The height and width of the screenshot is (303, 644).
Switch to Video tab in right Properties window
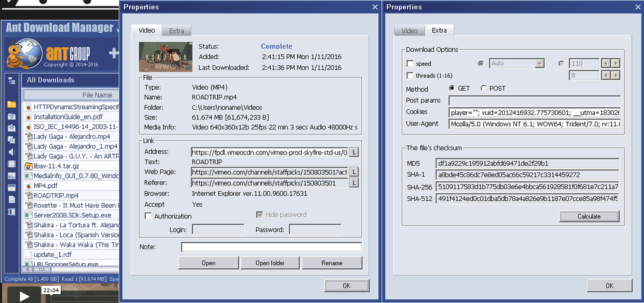410,31
